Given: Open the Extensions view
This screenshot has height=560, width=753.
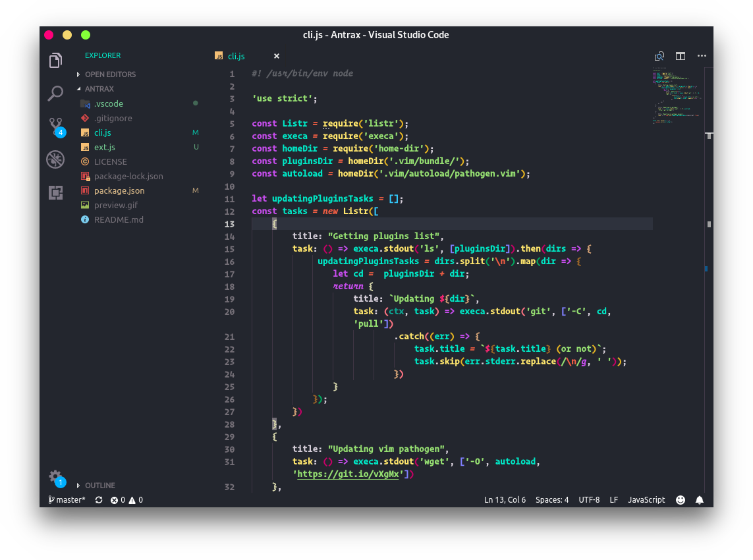Looking at the screenshot, I should pyautogui.click(x=55, y=192).
